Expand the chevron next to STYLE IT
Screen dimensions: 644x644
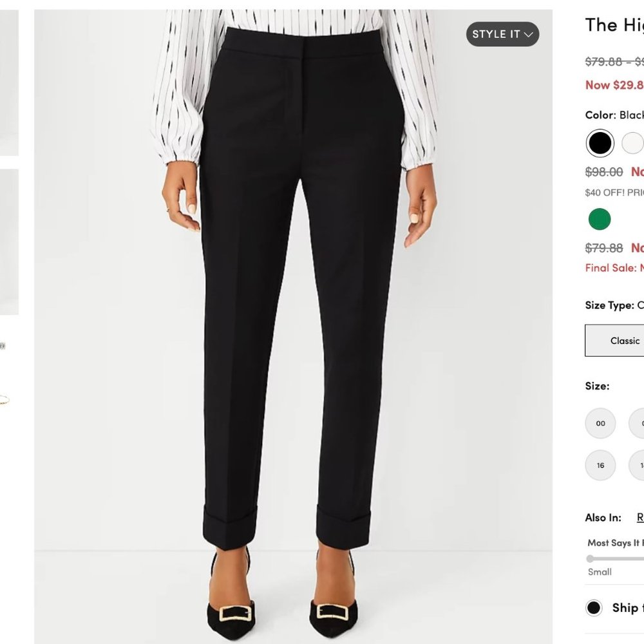coord(527,35)
